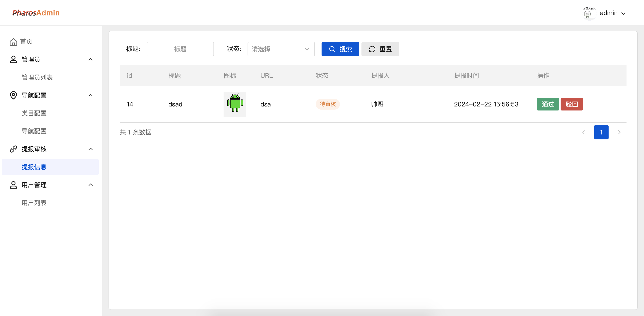Screen dimensions: 644x316
Task: Collapse the 管理员 sidebar section
Action: pos(91,59)
